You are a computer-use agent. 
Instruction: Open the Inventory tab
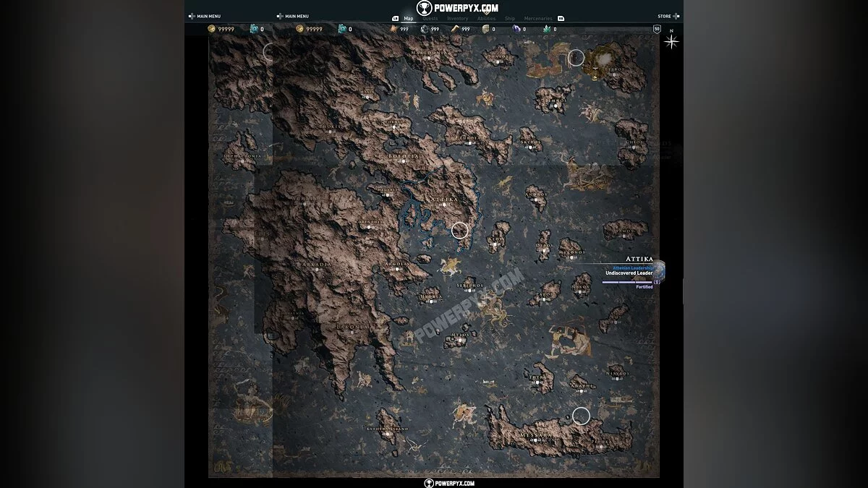coord(458,18)
